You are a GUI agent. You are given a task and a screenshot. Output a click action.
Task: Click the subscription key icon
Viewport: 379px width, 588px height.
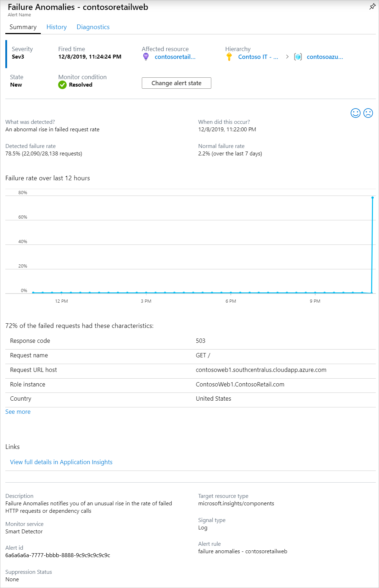pos(229,57)
